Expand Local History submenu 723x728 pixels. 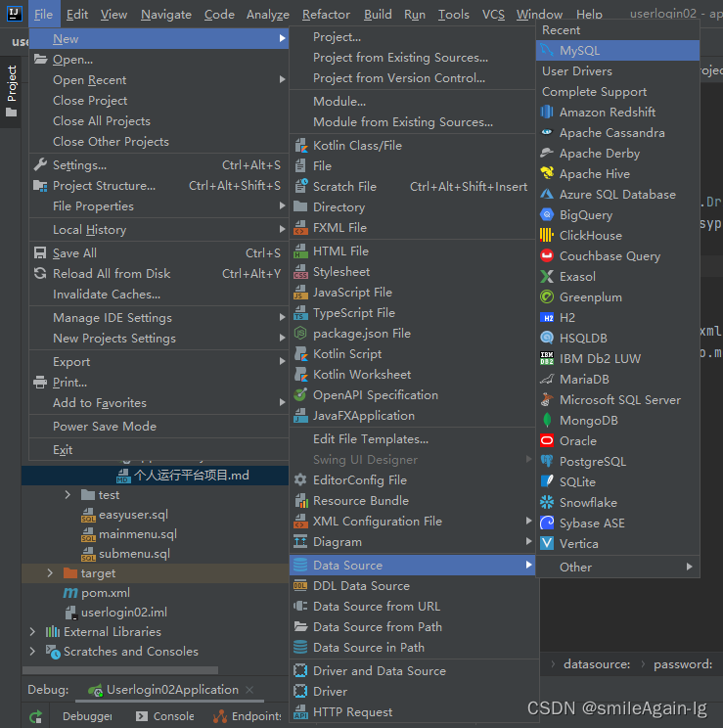158,229
